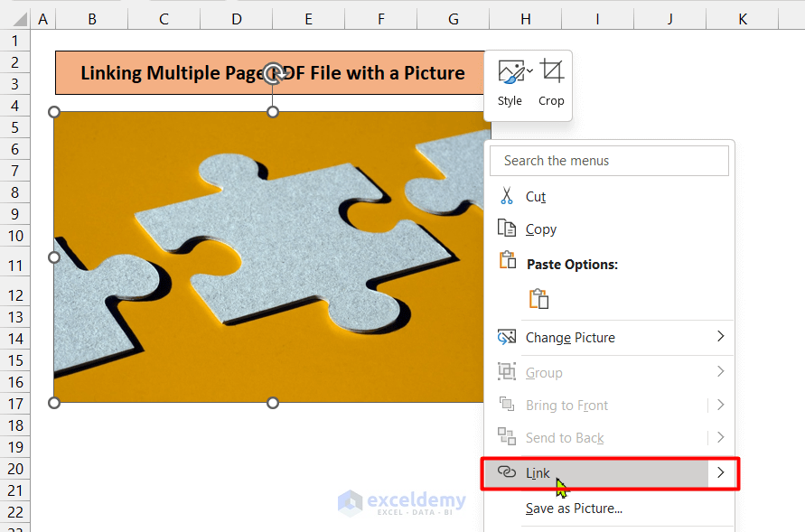Select column H header
Image resolution: width=805 pixels, height=532 pixels.
click(526, 19)
